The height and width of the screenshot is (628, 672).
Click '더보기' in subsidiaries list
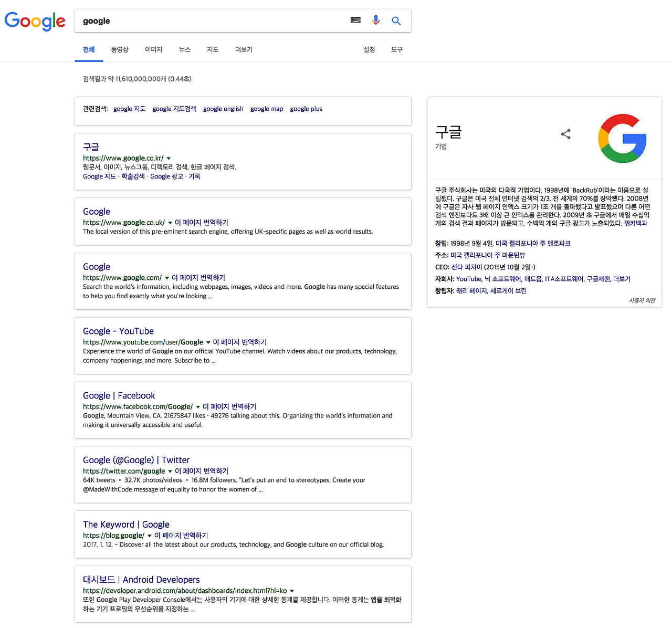pos(622,279)
